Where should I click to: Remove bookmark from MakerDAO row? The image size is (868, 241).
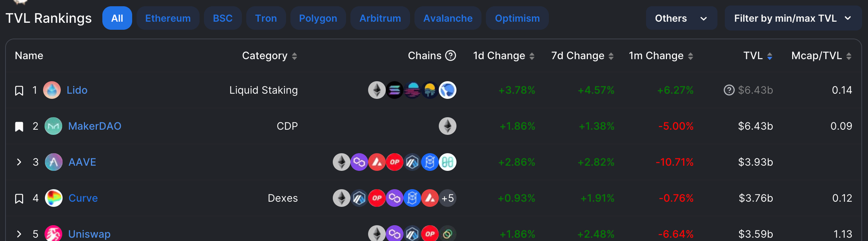tap(19, 126)
